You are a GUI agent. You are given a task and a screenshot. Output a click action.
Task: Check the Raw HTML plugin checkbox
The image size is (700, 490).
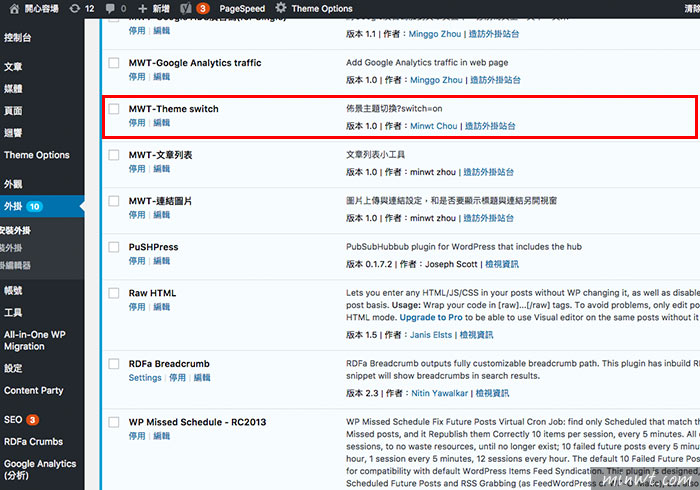point(114,293)
